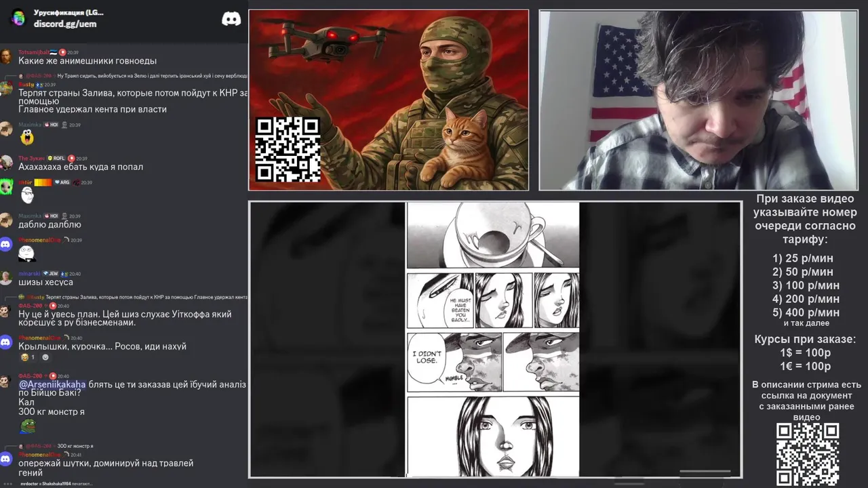Click message text 'Какие же анимешники'
Image resolution: width=868 pixels, height=488 pixels.
(87, 61)
